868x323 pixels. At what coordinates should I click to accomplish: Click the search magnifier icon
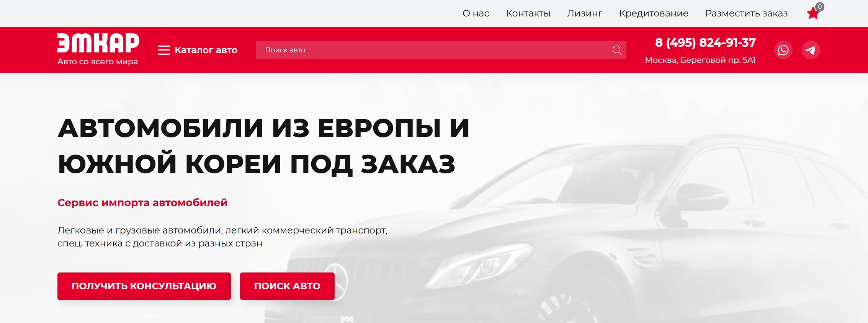[x=616, y=50]
